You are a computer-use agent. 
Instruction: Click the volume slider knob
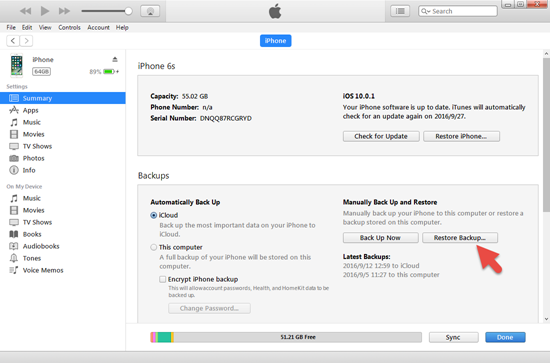(x=128, y=11)
